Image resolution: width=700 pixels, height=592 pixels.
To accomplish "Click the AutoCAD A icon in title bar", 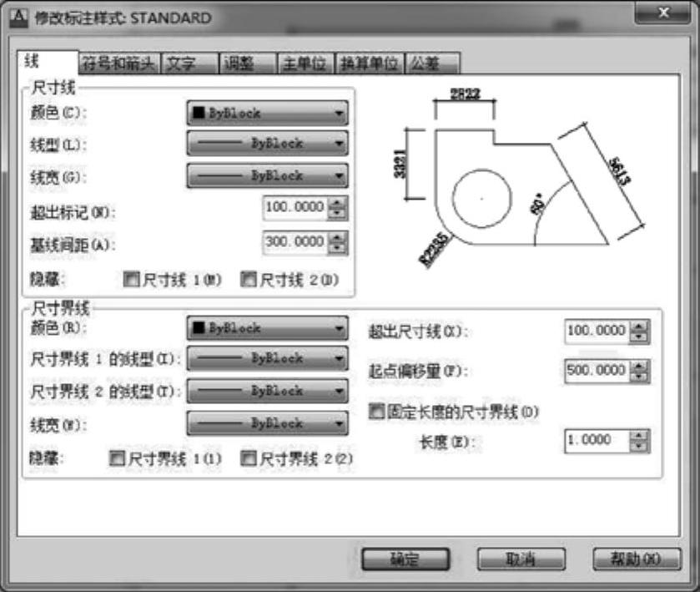I will [x=18, y=18].
